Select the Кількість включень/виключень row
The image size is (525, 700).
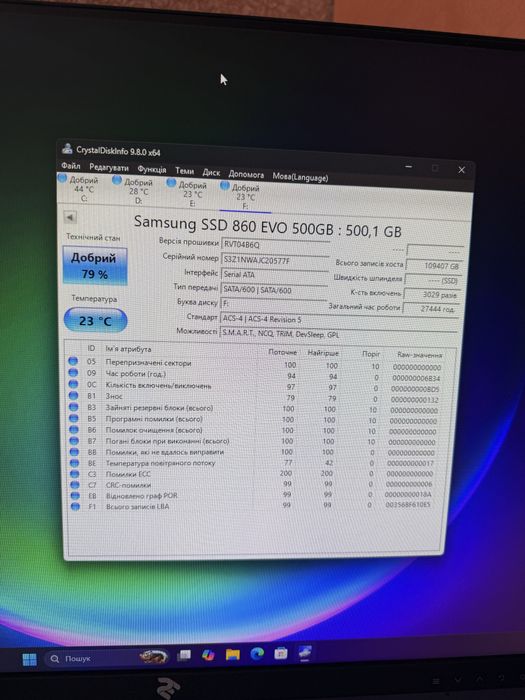pos(255,387)
